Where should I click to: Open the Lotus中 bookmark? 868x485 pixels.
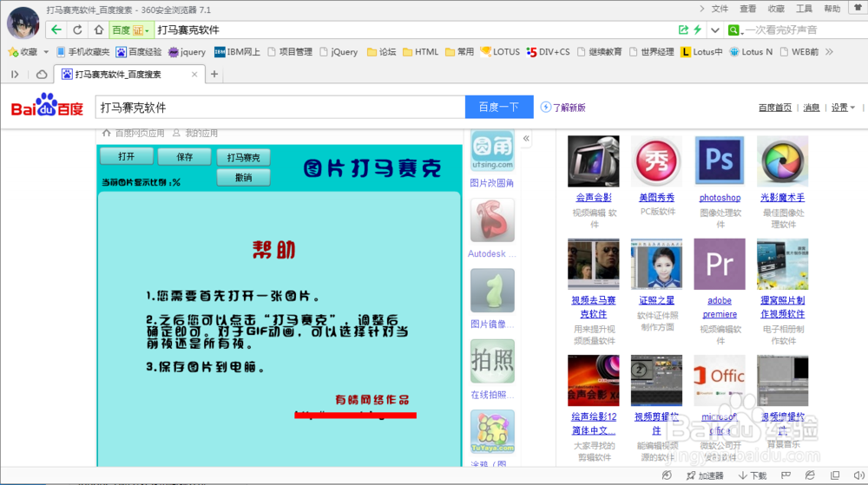pos(701,52)
